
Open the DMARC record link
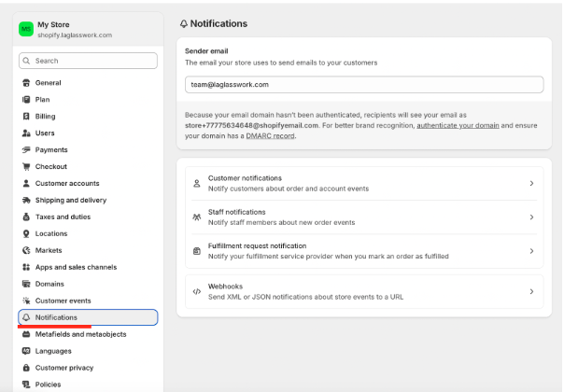[x=270, y=136]
